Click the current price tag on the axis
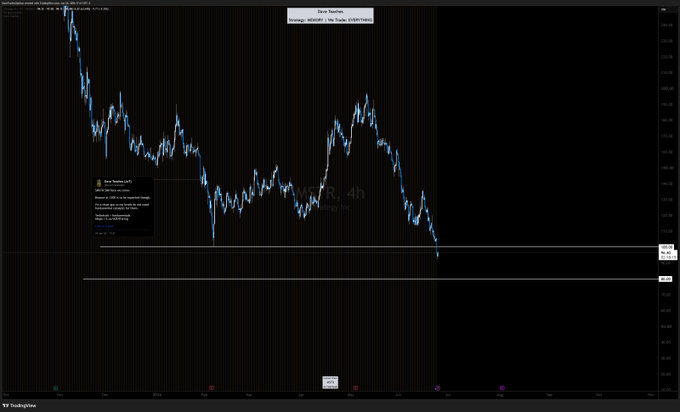 click(667, 255)
